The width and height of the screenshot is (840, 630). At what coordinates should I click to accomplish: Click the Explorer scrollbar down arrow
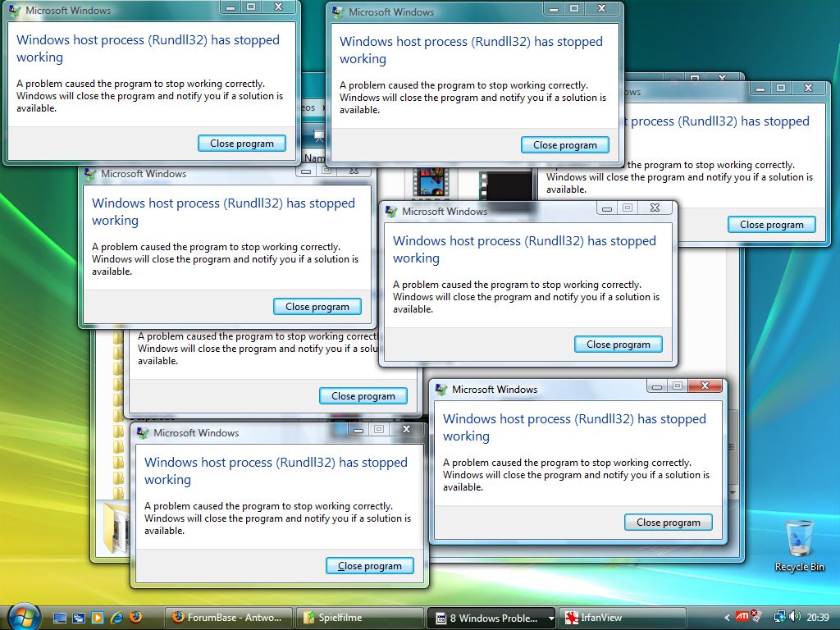point(733,492)
